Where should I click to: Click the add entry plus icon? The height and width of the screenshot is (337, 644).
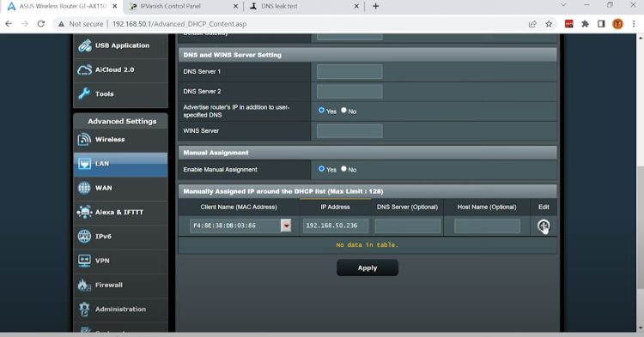(x=544, y=226)
